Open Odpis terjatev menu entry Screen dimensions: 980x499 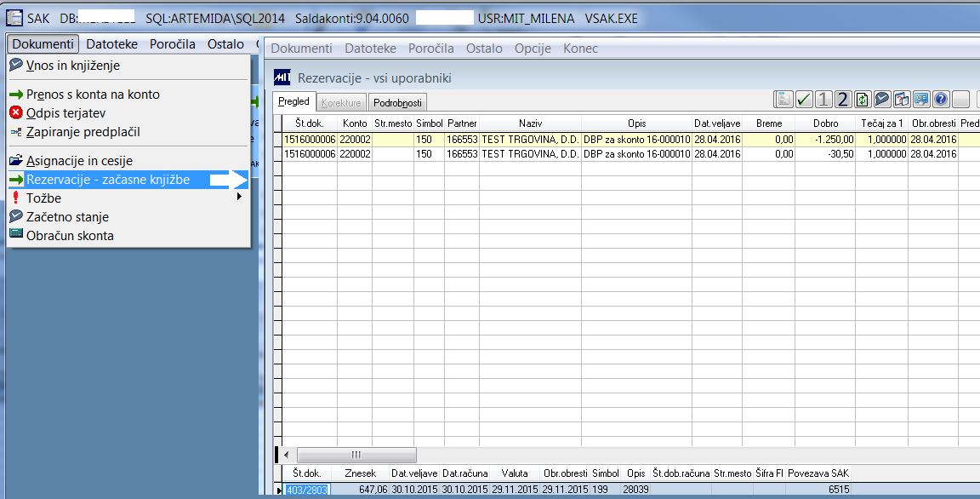(66, 113)
